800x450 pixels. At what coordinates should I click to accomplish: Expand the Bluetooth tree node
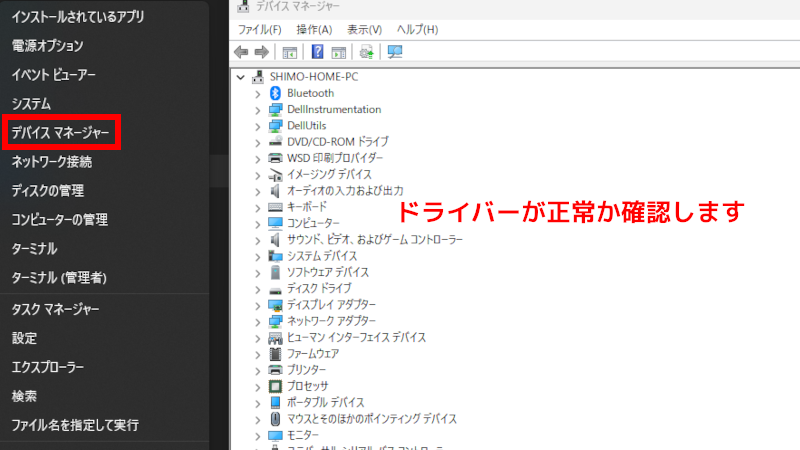pos(257,93)
